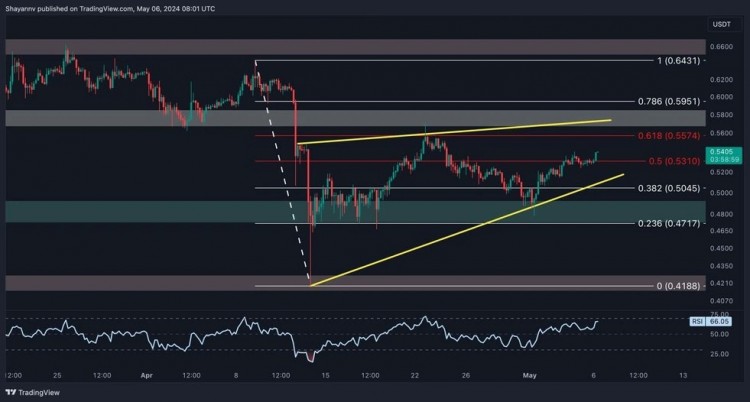Viewport: 750px width, 402px height.
Task: Click the Fibonacci label 1 (0.6431)
Action: (676, 61)
